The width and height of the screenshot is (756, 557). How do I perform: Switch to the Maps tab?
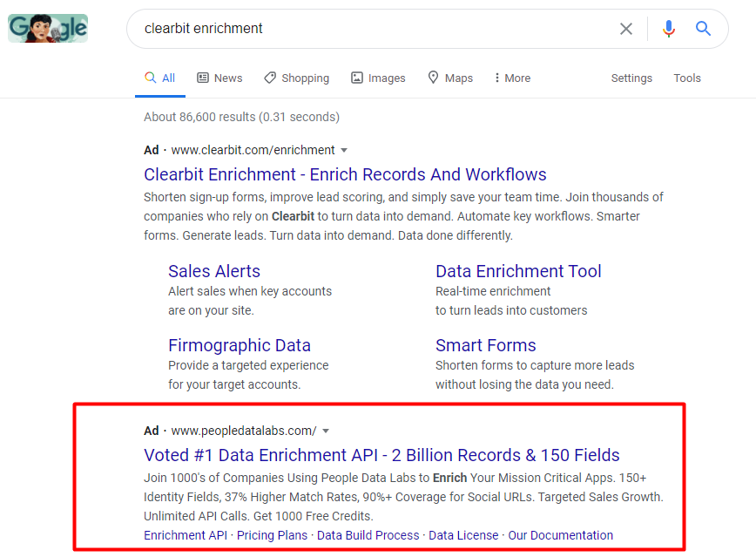450,78
